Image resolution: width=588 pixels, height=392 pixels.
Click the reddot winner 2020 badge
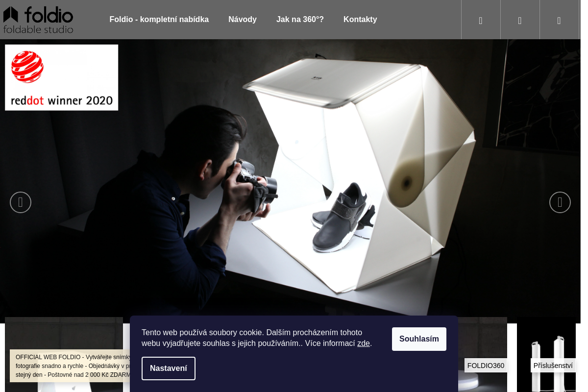tap(62, 77)
